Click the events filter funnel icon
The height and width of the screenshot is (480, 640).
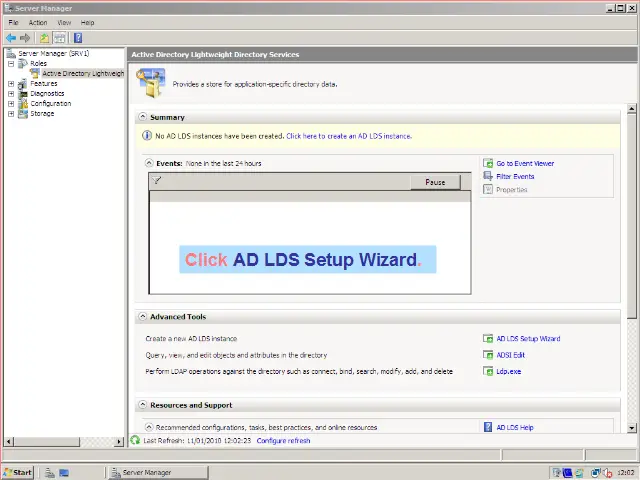(x=156, y=180)
